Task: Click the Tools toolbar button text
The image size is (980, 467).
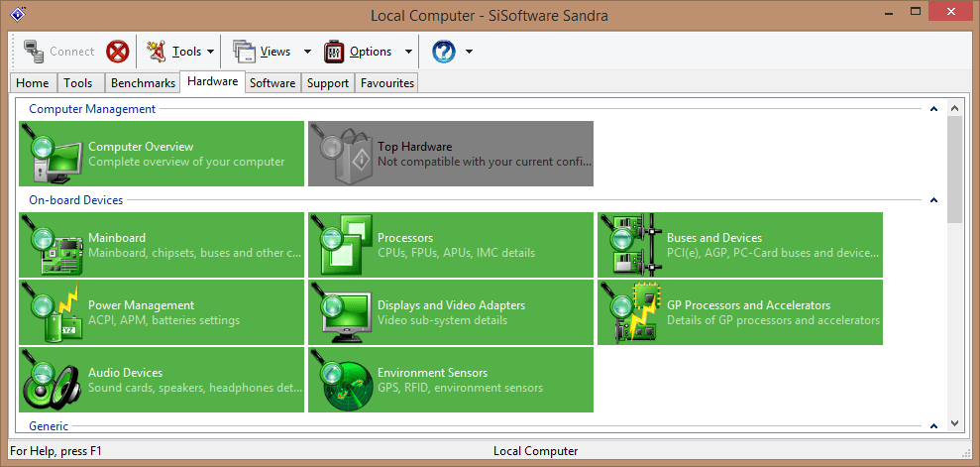Action: click(187, 52)
